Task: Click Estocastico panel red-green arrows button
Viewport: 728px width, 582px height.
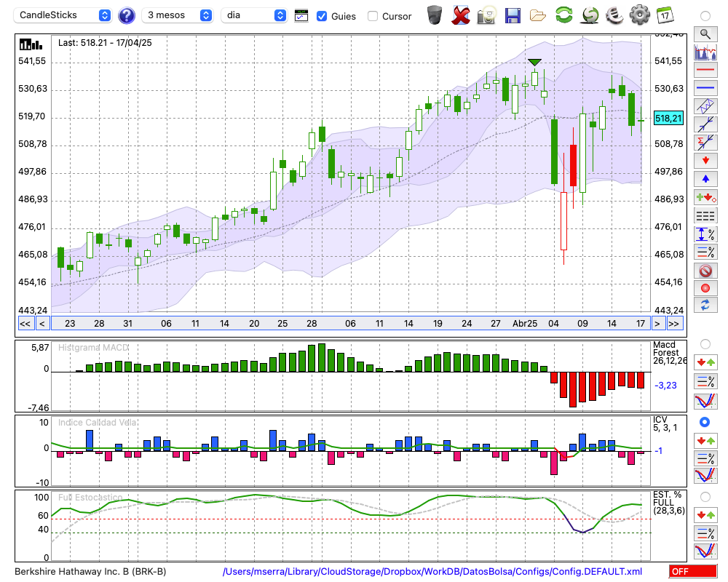Action: 705,514
